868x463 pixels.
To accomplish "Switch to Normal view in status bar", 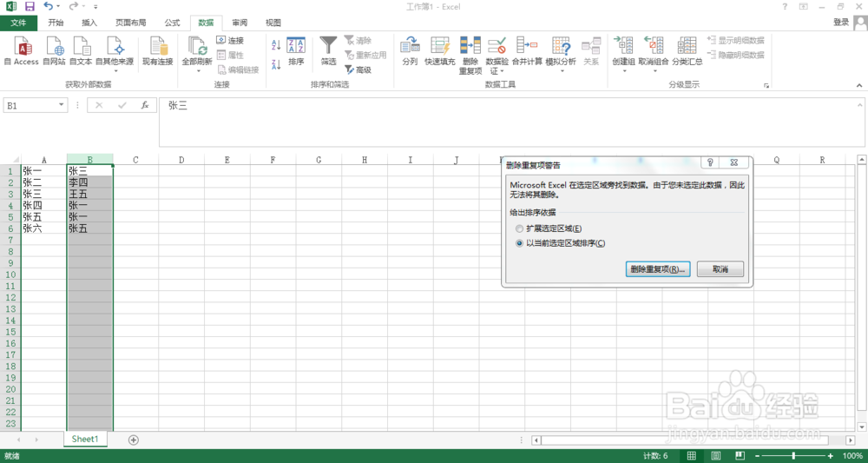I will coord(692,456).
